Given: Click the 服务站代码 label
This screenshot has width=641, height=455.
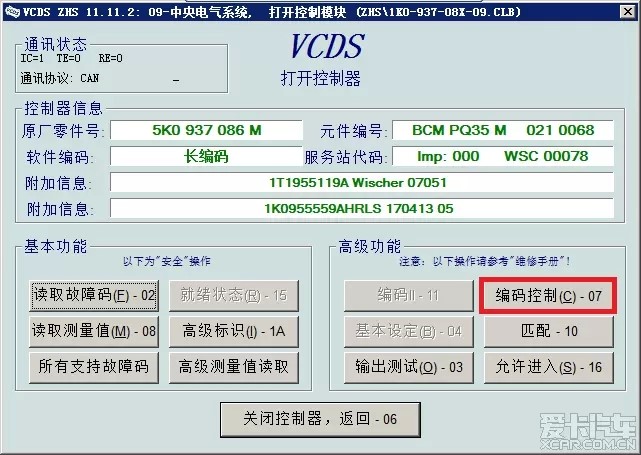Looking at the screenshot, I should click(x=345, y=157).
